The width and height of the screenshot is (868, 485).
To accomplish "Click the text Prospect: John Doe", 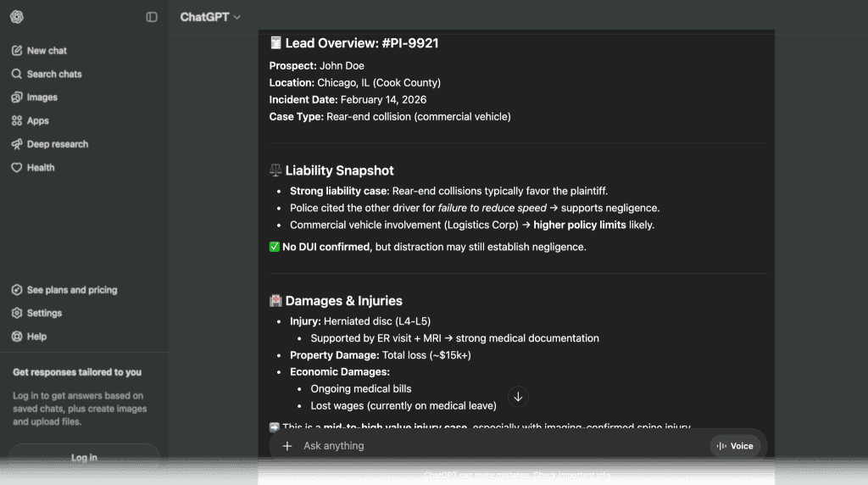I will pyautogui.click(x=317, y=66).
